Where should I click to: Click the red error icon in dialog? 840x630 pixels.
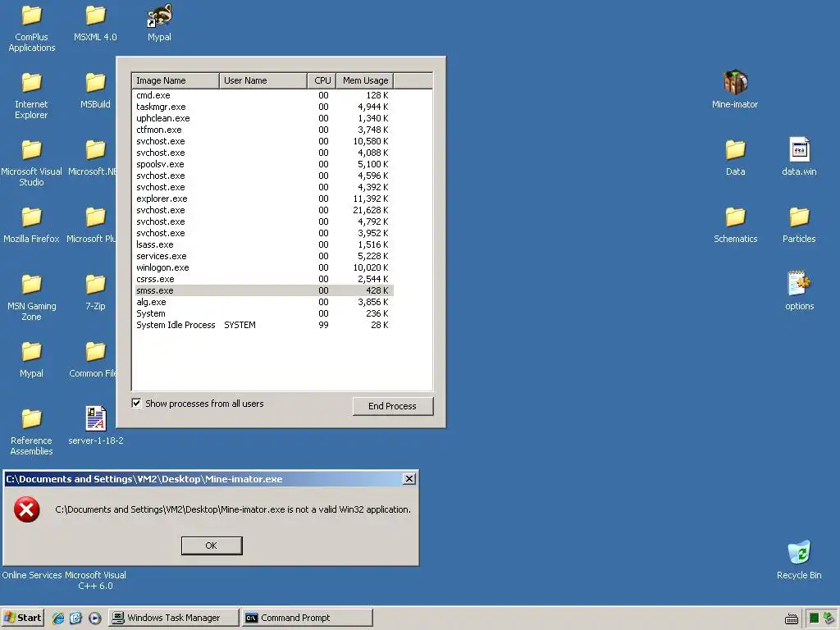[27, 509]
